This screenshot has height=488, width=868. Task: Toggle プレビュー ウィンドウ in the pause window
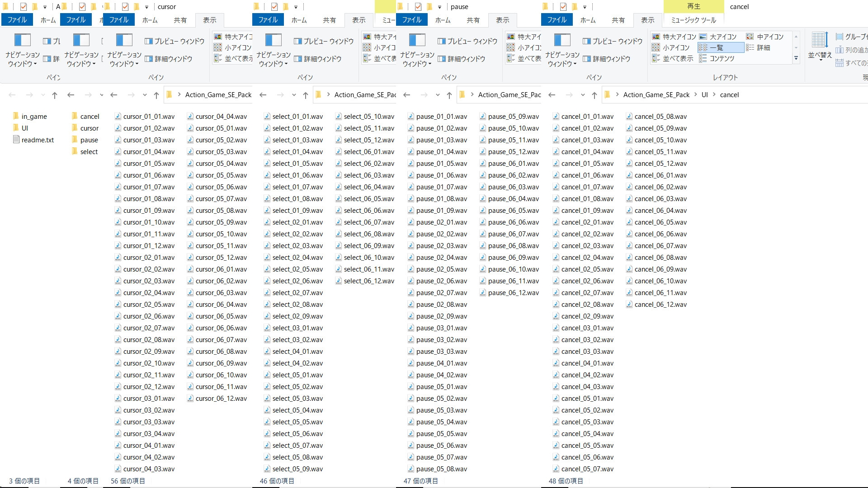point(467,41)
